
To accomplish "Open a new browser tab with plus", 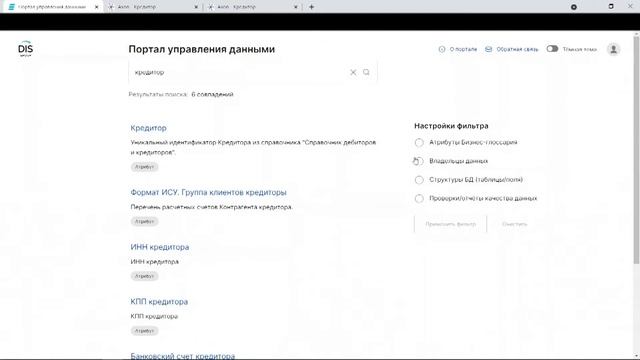I will click(x=311, y=7).
